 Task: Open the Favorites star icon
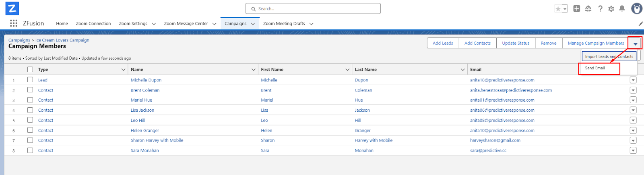tap(558, 9)
